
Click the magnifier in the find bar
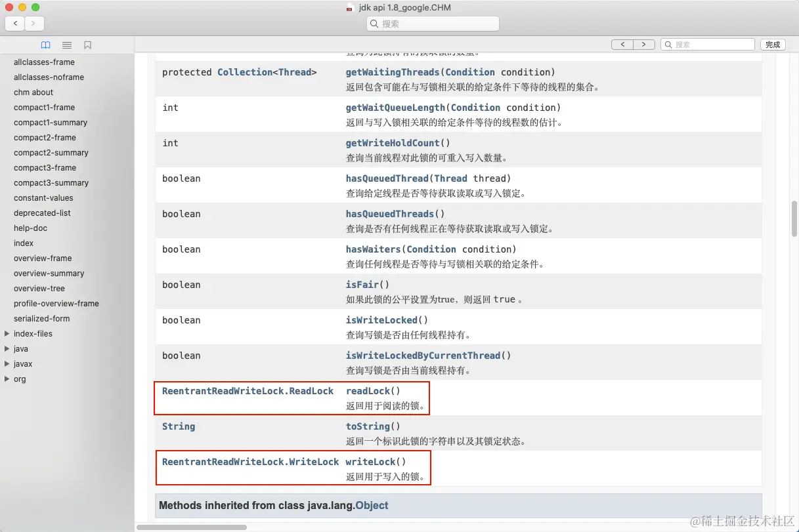pyautogui.click(x=668, y=45)
